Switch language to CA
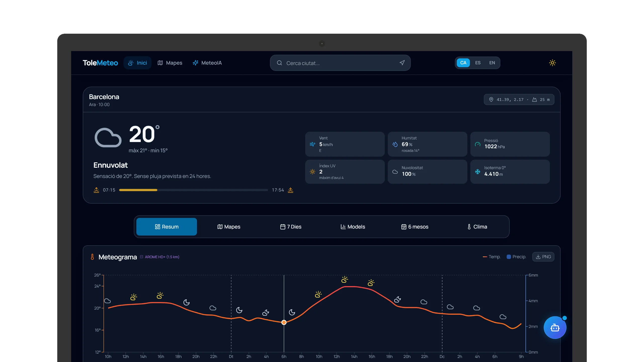The width and height of the screenshot is (644, 362). click(463, 63)
